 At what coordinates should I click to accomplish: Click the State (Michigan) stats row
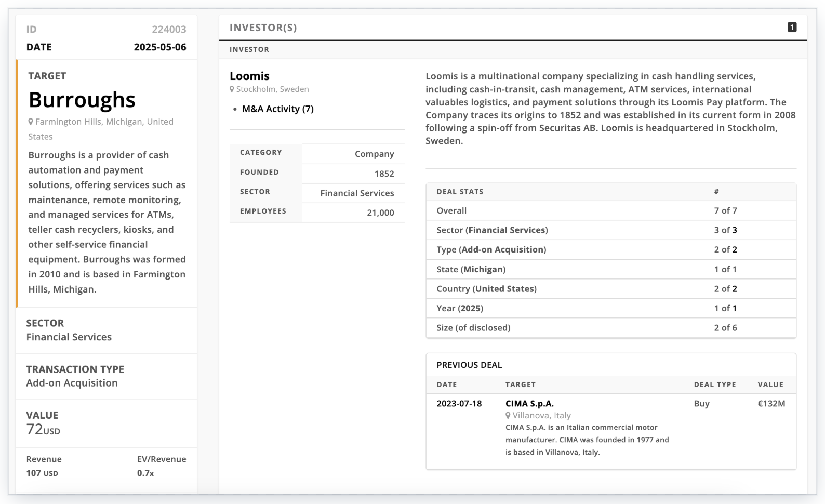click(611, 269)
